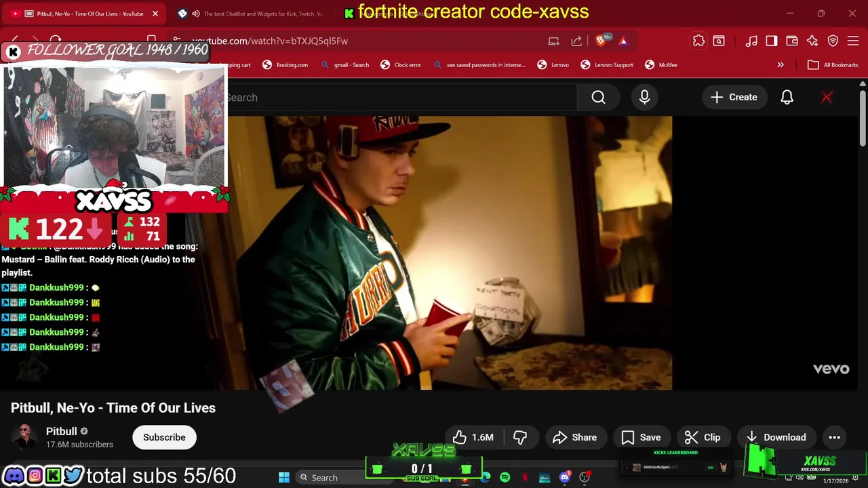
Task: Open Brave Rewards triangle icon
Action: [623, 41]
